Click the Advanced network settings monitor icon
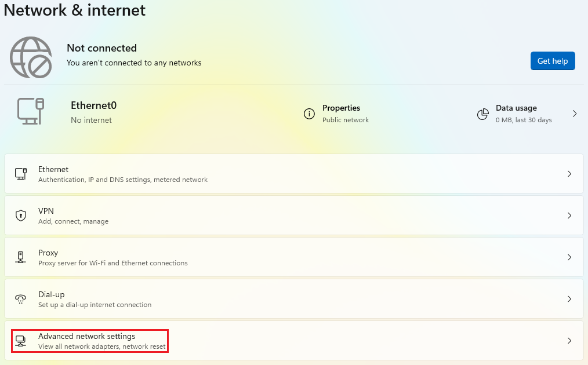Viewport: 588px width, 365px height. click(x=21, y=340)
